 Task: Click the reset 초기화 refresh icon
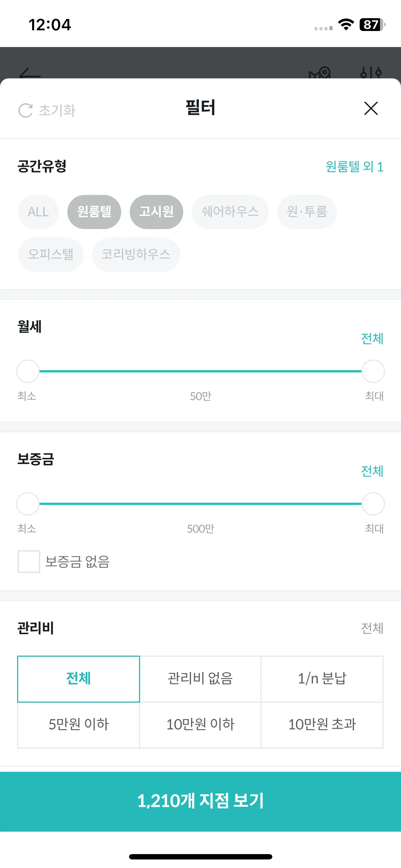tap(26, 110)
